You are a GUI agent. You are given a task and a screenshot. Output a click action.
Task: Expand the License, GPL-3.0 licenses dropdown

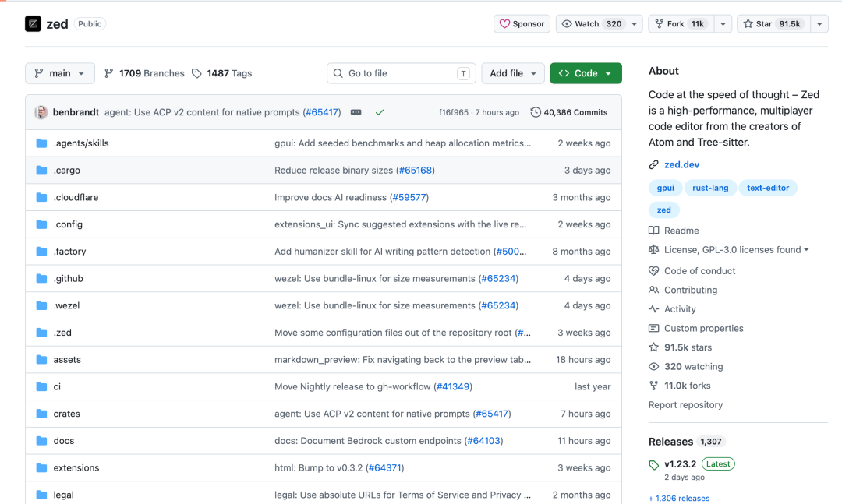[736, 250]
